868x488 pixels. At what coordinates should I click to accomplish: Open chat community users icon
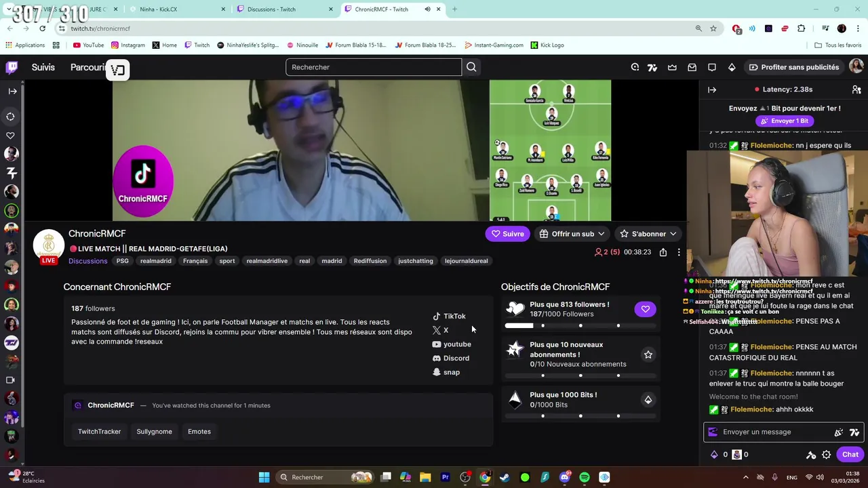click(856, 89)
